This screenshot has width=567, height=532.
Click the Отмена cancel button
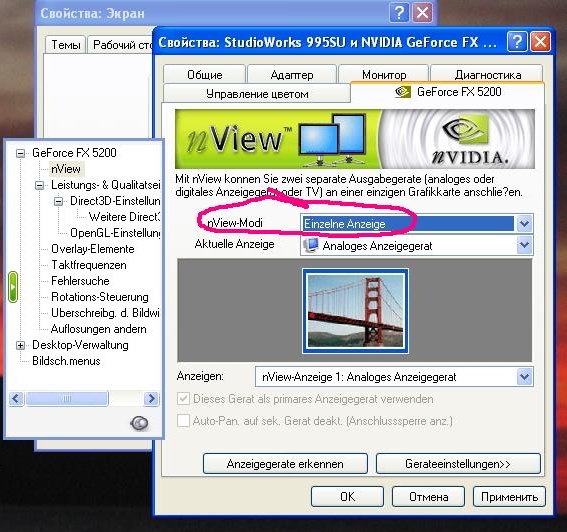coord(429,497)
